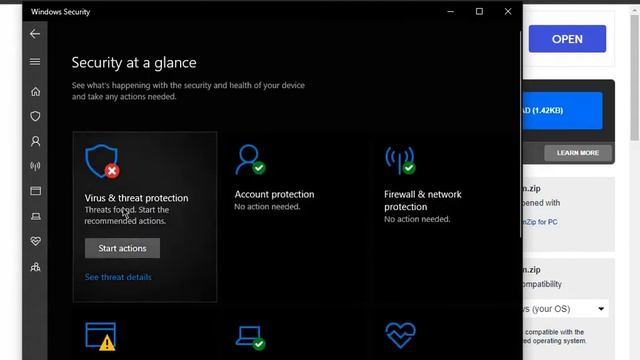This screenshot has width=640, height=360.
Task: Open Family options sidebar icon
Action: coord(36,267)
